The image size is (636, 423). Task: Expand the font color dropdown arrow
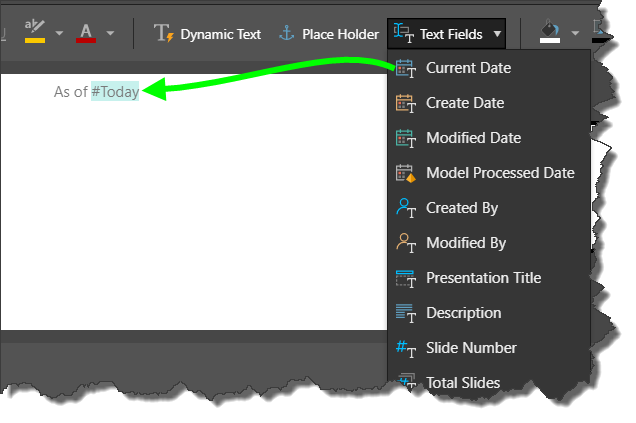[110, 34]
